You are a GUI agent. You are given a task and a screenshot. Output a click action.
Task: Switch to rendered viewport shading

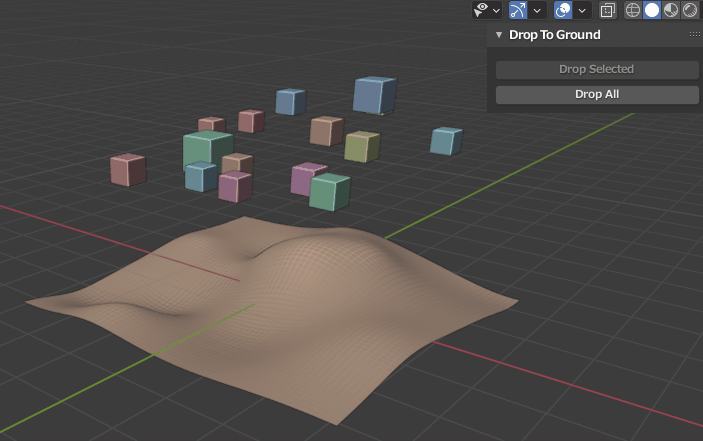point(690,10)
